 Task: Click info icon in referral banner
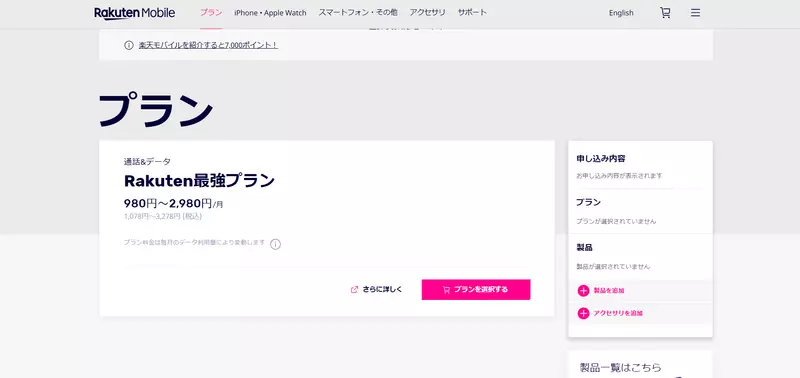(x=129, y=45)
